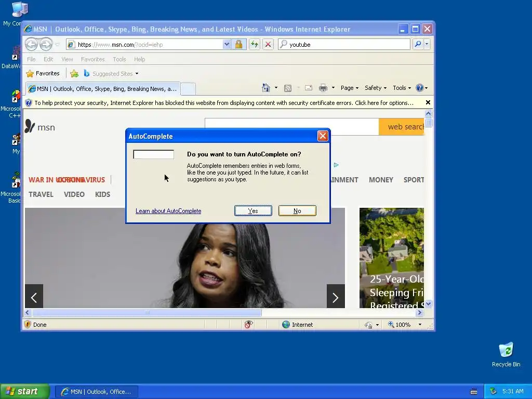The width and height of the screenshot is (532, 399).
Task: Close the AutoComplete dialog with X
Action: click(x=323, y=136)
